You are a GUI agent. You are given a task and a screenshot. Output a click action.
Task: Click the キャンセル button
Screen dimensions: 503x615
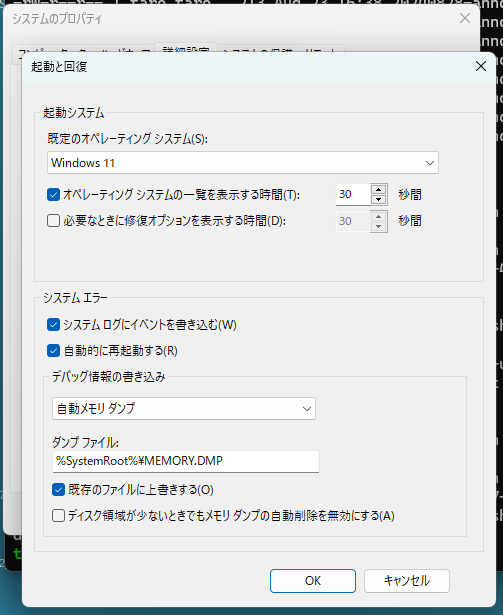coord(406,581)
